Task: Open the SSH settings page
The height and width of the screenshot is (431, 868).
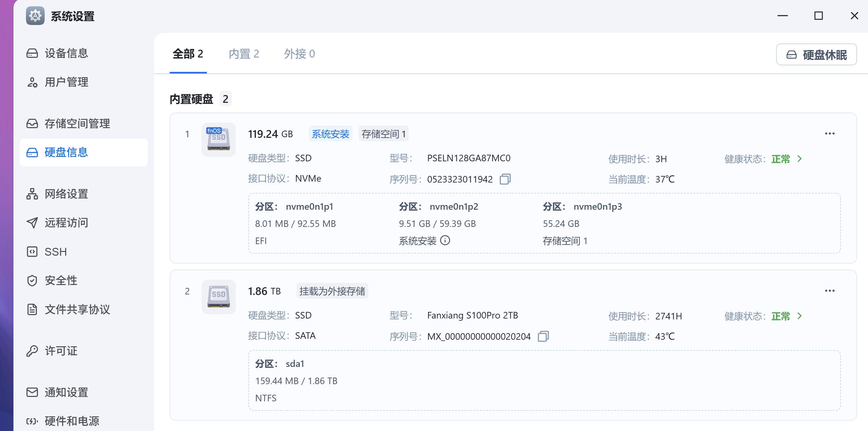Action: [x=55, y=252]
